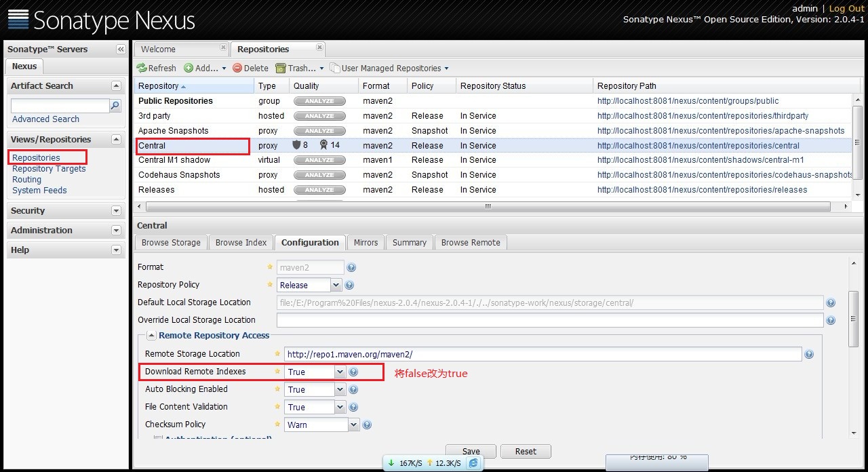This screenshot has width=868, height=472.
Task: Open the Summary tab
Action: pyautogui.click(x=410, y=243)
